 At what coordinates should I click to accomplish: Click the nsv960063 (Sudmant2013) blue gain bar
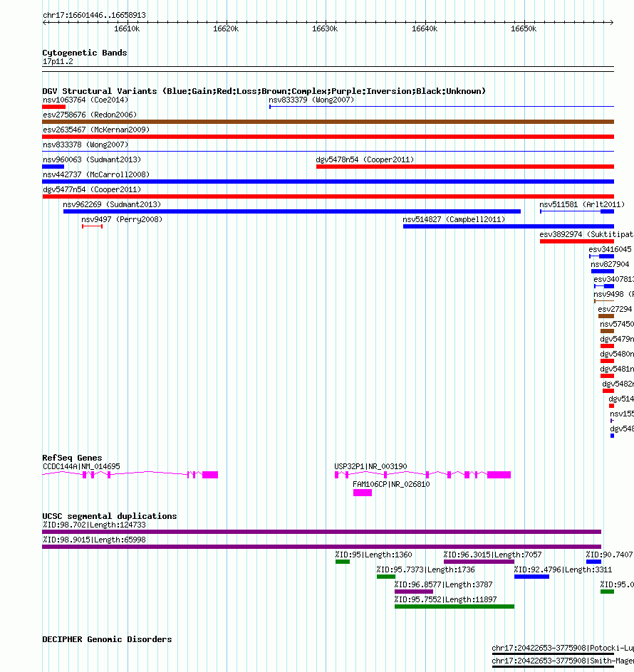[x=53, y=167]
